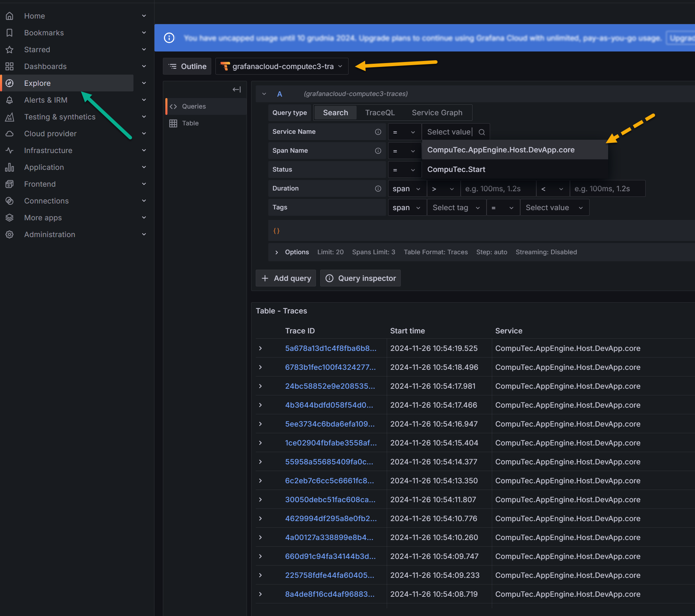
Task: Open the Service Name operator dropdown
Action: coord(404,132)
